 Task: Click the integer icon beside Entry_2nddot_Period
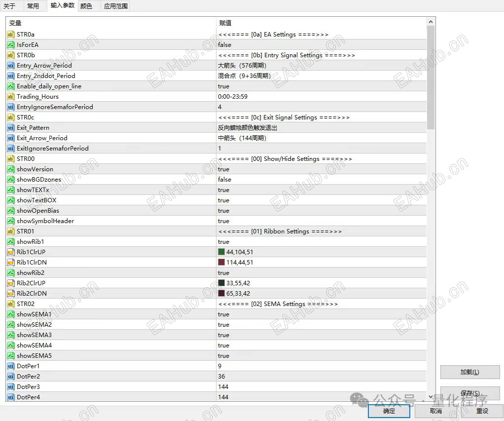[11, 76]
